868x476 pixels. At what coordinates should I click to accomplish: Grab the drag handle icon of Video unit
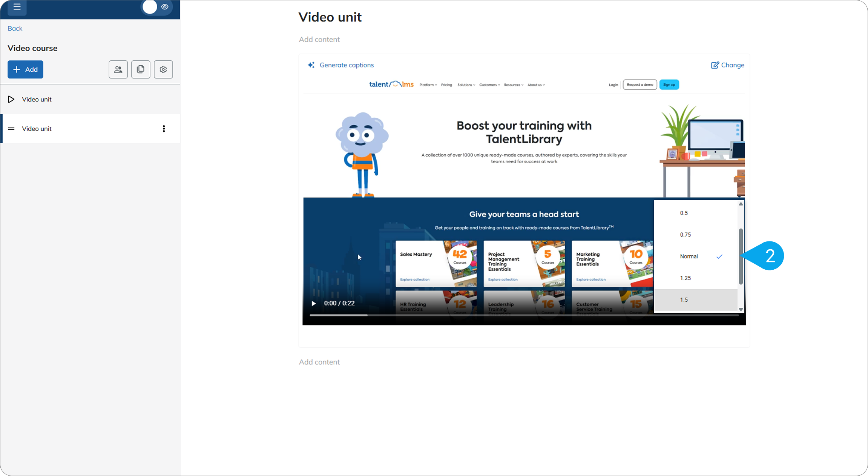11,129
